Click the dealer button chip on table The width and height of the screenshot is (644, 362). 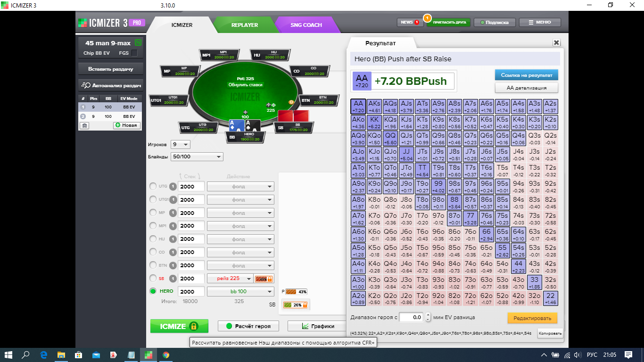tap(291, 101)
